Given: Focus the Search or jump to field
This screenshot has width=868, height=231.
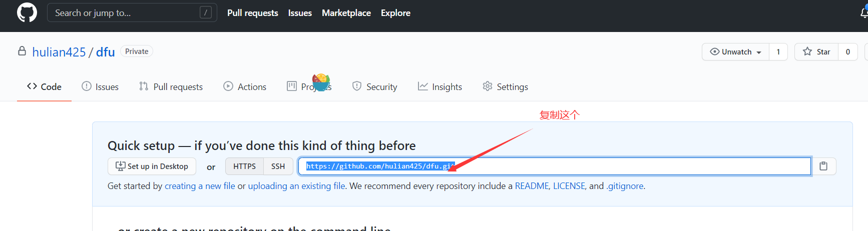Looking at the screenshot, I should coord(132,12).
